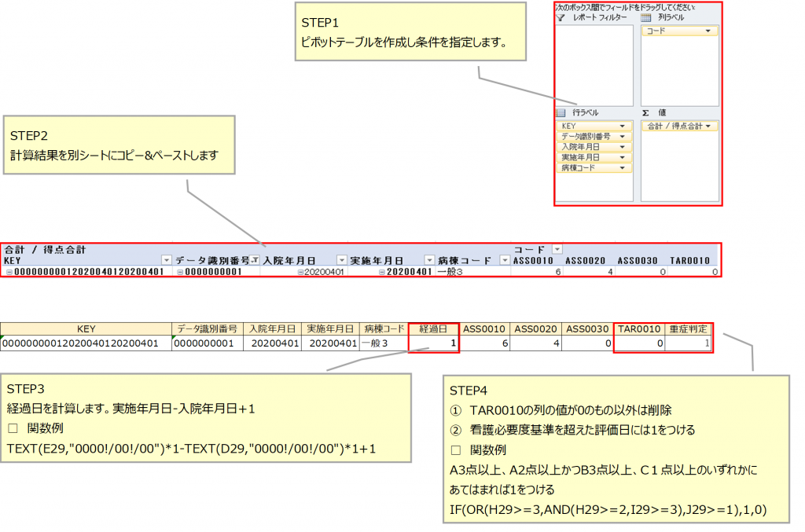Screen dimensions: 805x532
Task: Click the Σ sigma icon beside 値
Action: click(645, 112)
